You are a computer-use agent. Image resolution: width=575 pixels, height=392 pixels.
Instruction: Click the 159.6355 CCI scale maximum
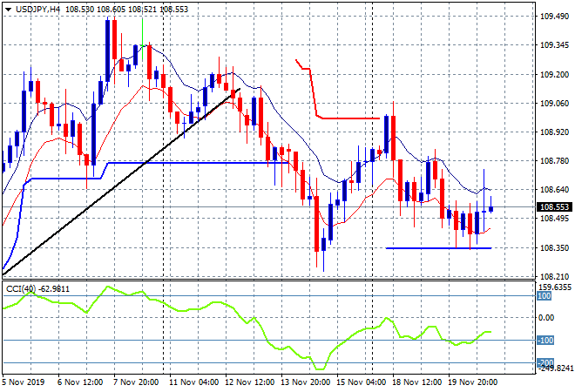coord(555,287)
